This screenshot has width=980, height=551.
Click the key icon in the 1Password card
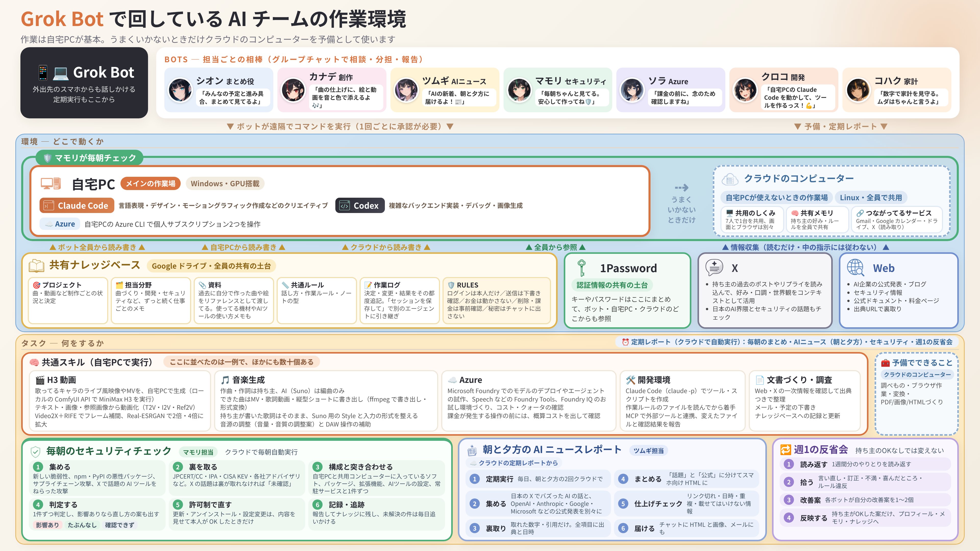581,268
